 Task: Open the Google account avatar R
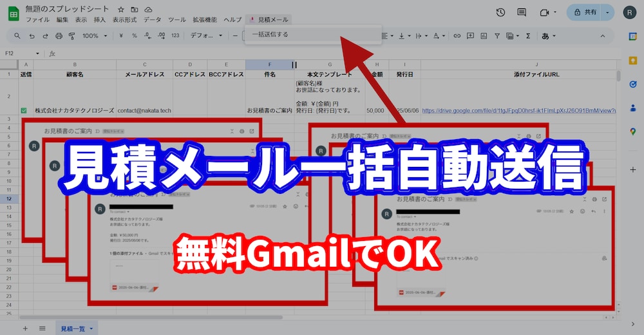[x=630, y=12]
